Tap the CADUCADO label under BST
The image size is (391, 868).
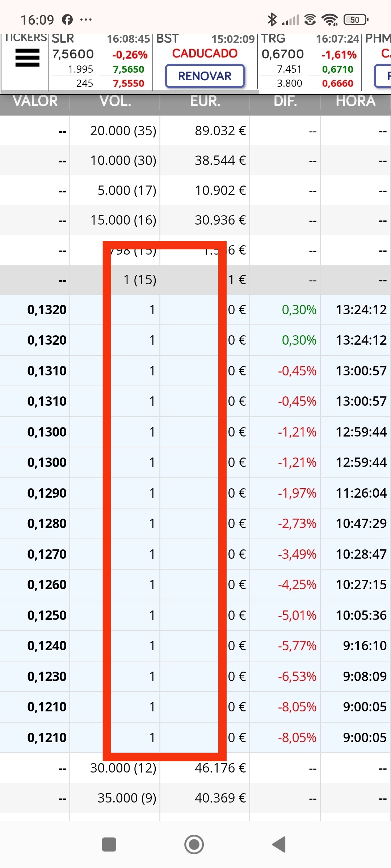click(205, 54)
